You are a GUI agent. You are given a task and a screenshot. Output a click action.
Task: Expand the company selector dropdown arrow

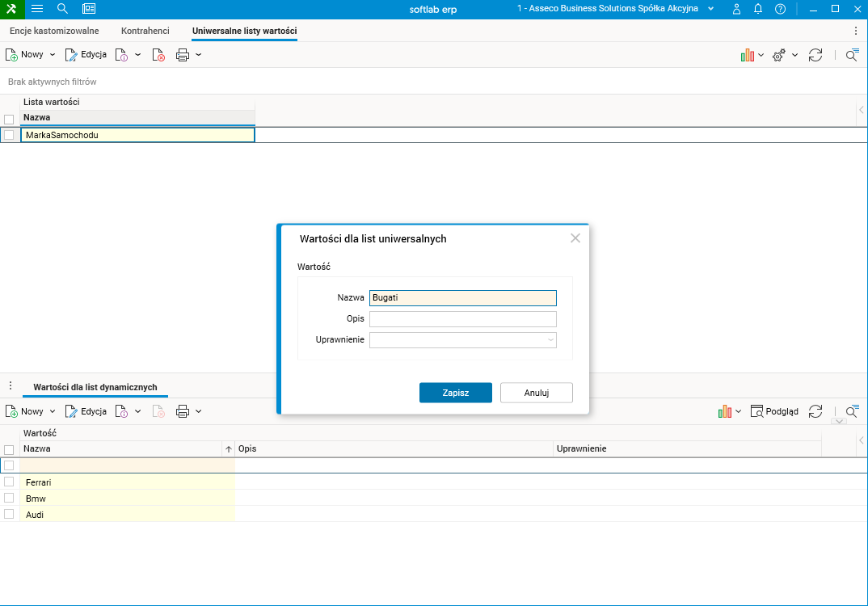pyautogui.click(x=710, y=9)
